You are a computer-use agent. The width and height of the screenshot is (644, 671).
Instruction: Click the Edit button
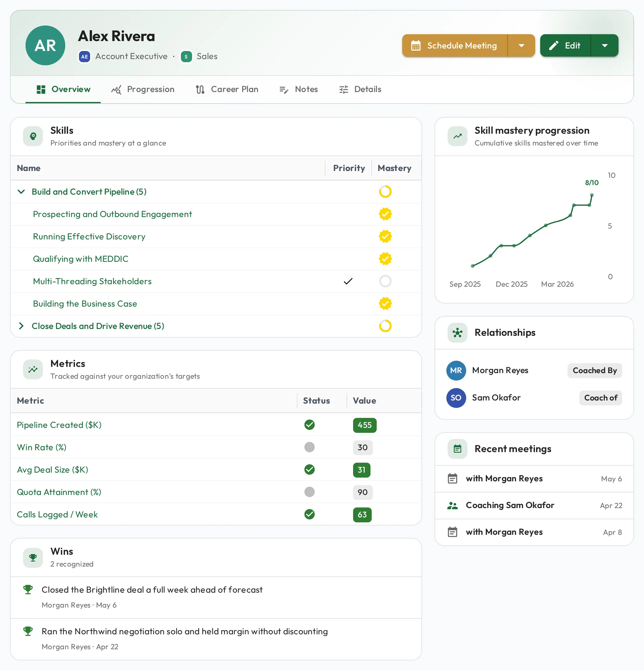pos(565,45)
